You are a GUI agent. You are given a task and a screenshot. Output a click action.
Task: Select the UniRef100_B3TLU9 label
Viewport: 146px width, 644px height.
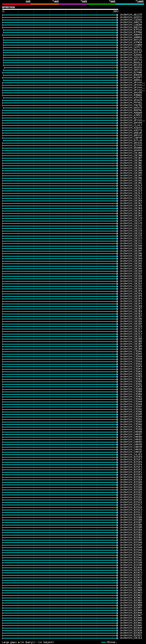(x=131, y=140)
